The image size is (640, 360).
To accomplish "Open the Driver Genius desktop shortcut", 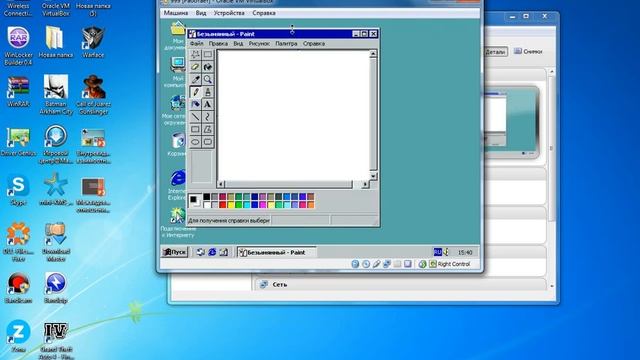I will 18,142.
